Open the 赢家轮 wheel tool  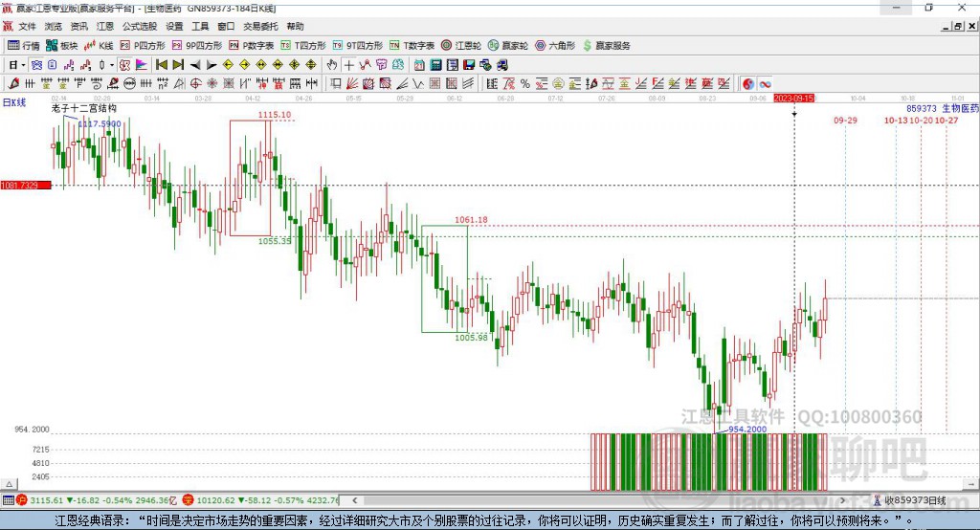(507, 46)
